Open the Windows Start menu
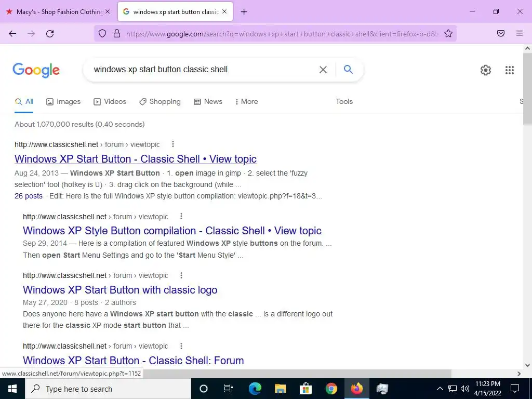The height and width of the screenshot is (399, 532). click(x=12, y=389)
